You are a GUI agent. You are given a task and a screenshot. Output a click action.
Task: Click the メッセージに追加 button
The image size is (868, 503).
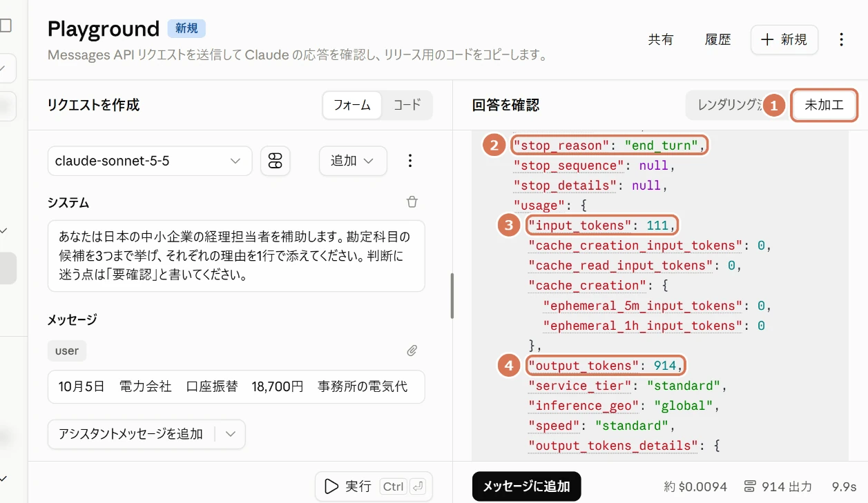[526, 486]
